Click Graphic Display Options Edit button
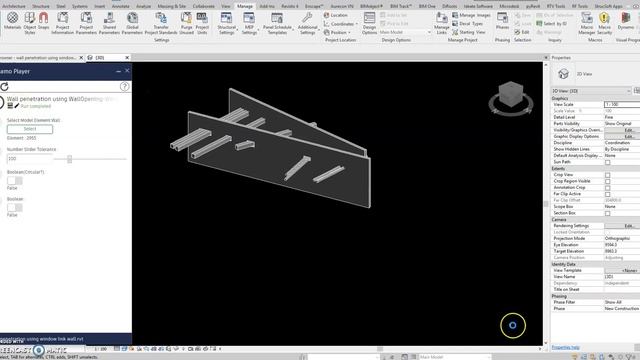 [x=622, y=136]
